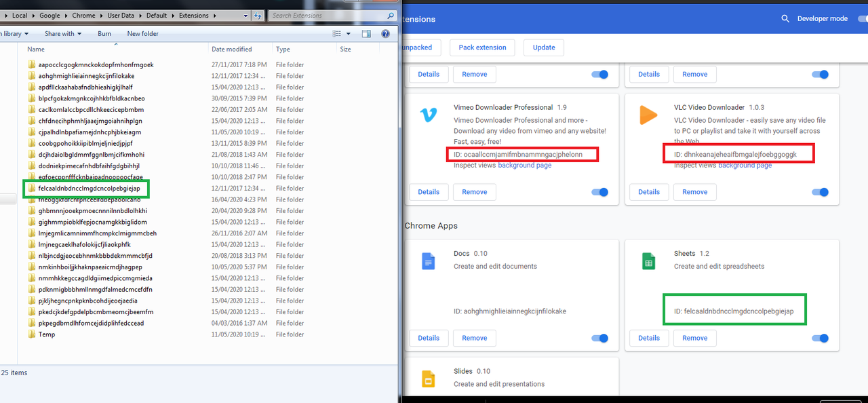
Task: Open the view options dropdown arrow
Action: pyautogui.click(x=349, y=33)
